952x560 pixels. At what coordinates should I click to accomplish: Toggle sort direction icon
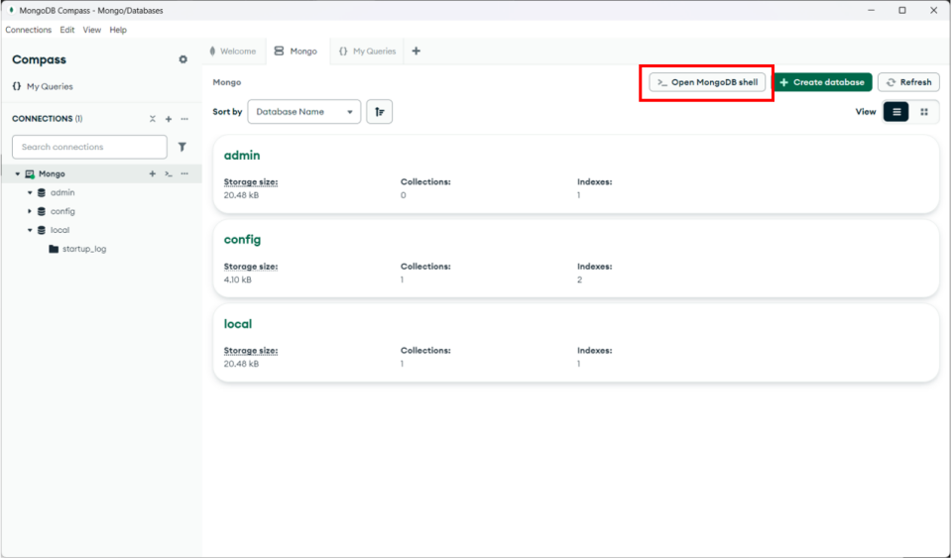click(380, 112)
